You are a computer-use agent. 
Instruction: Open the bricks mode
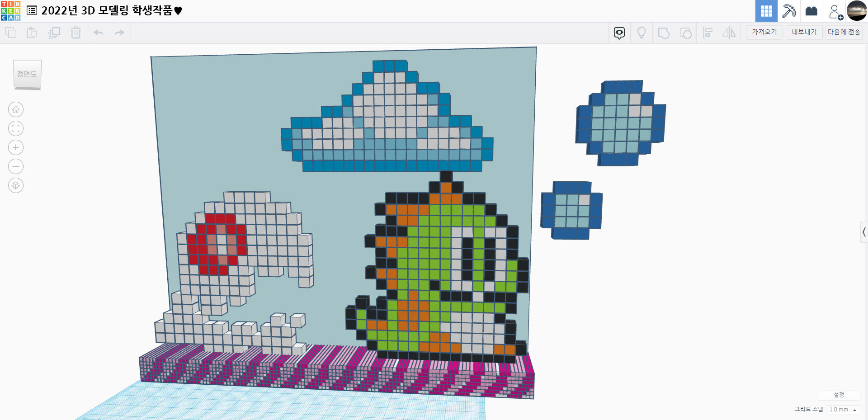[x=811, y=11]
